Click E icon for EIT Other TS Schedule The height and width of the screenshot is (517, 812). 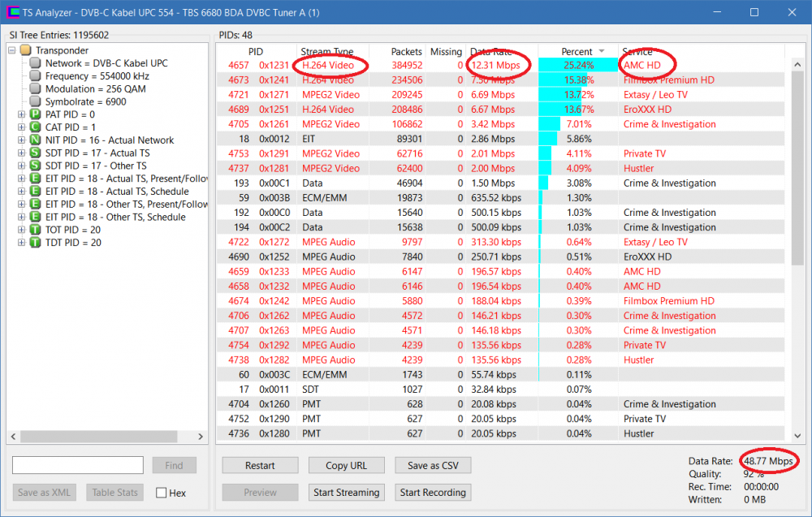35,217
